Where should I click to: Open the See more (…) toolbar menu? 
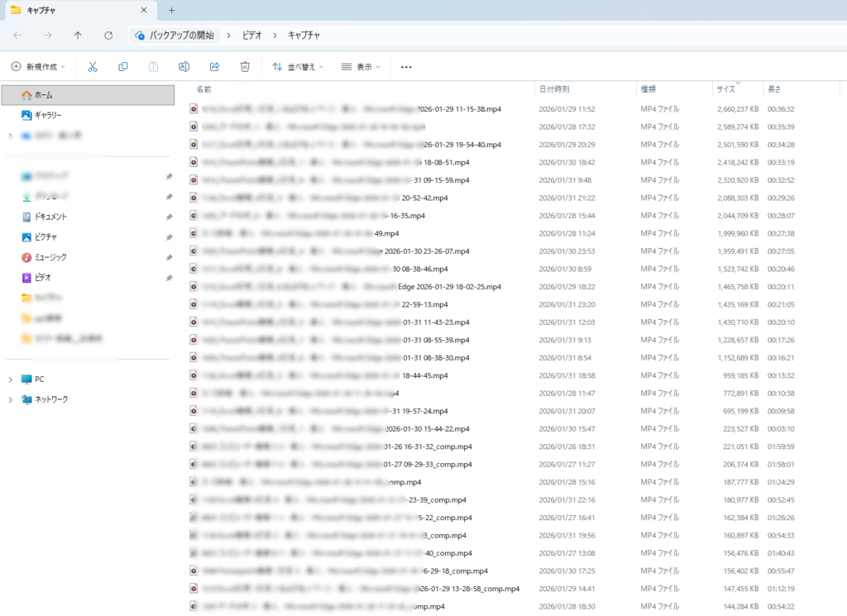(x=406, y=67)
